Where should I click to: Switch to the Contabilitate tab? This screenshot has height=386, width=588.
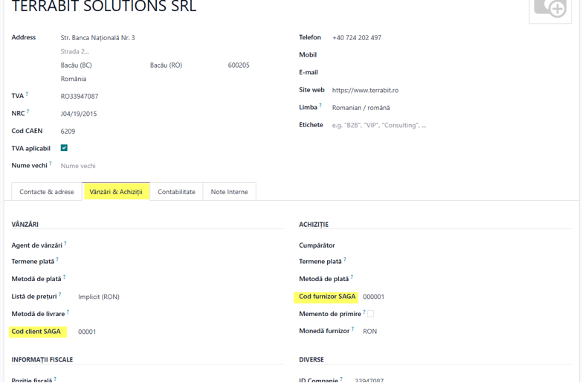click(176, 192)
